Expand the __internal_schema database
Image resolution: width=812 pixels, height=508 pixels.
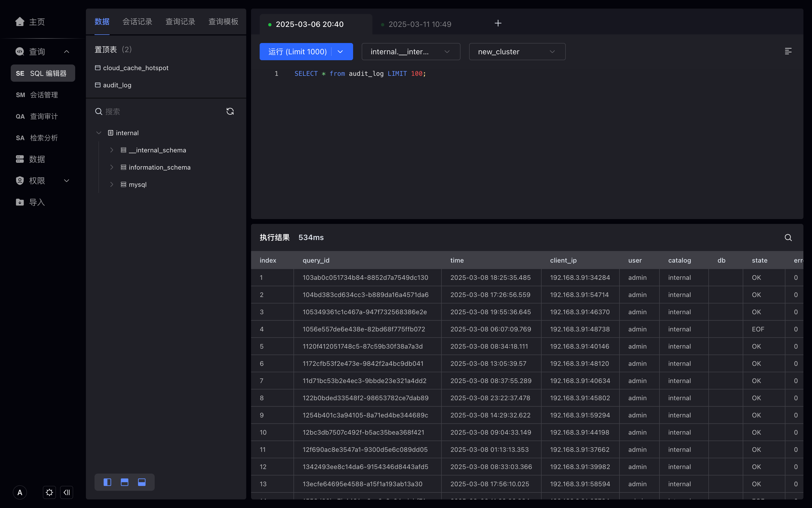click(112, 150)
